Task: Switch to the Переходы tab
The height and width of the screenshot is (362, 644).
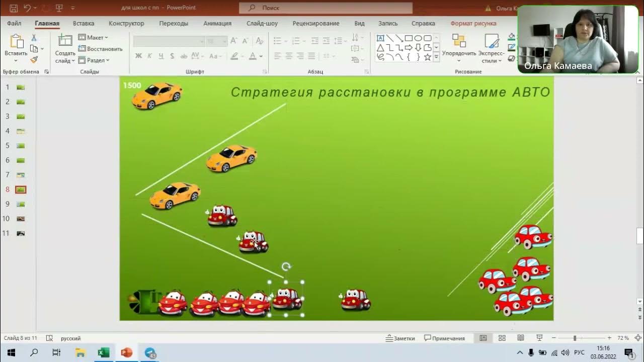Action: pyautogui.click(x=174, y=23)
